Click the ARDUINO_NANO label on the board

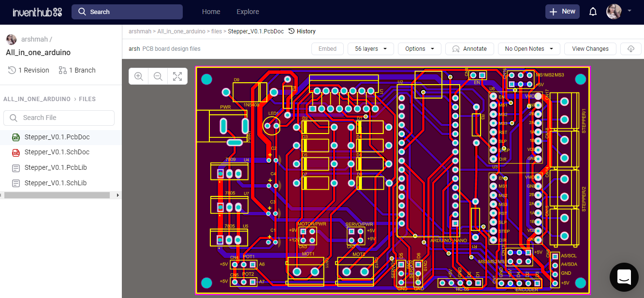coord(448,240)
